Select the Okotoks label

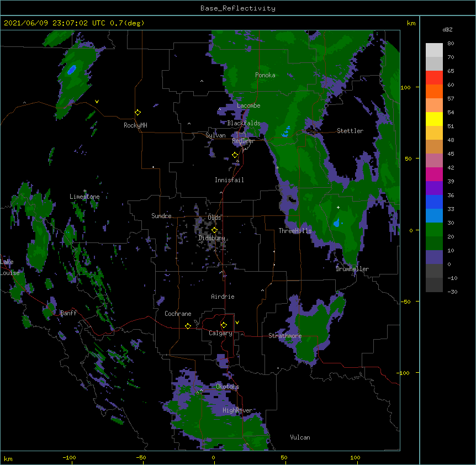point(228,387)
